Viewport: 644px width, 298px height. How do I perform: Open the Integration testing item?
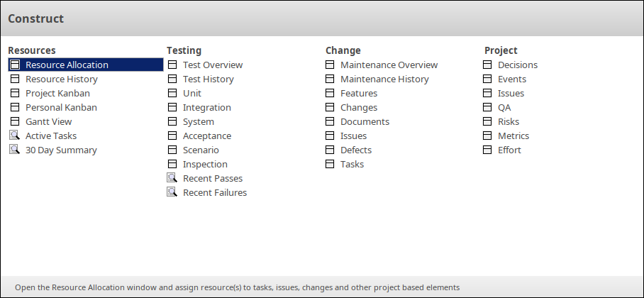206,107
